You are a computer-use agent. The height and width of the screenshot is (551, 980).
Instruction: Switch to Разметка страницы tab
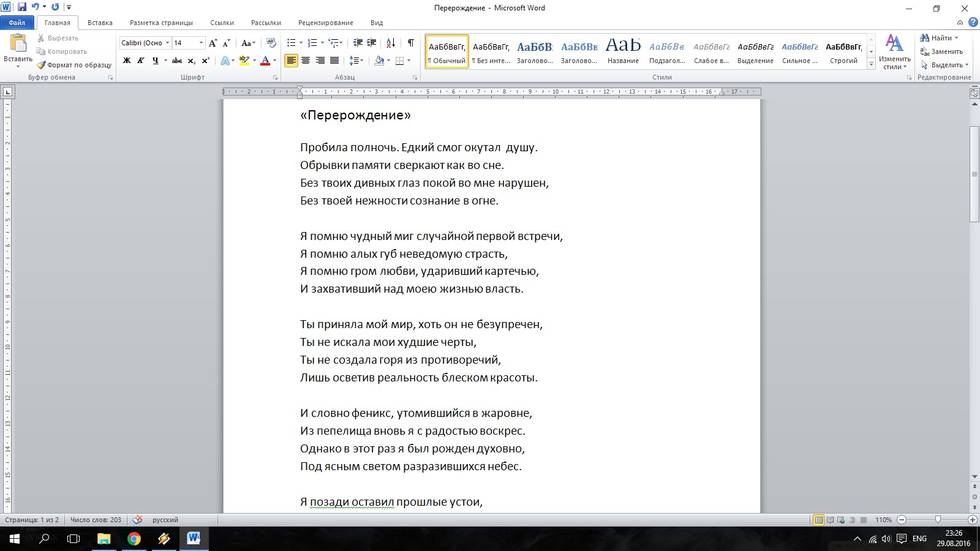coord(161,23)
